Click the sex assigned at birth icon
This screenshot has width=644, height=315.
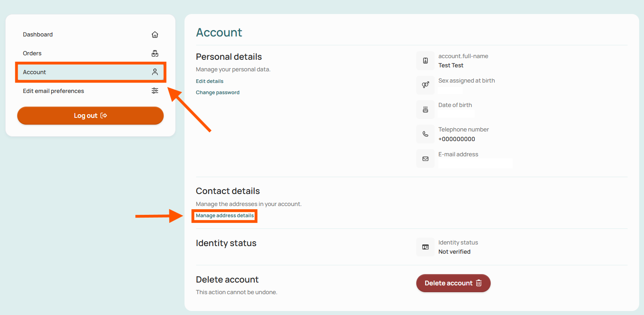click(425, 85)
